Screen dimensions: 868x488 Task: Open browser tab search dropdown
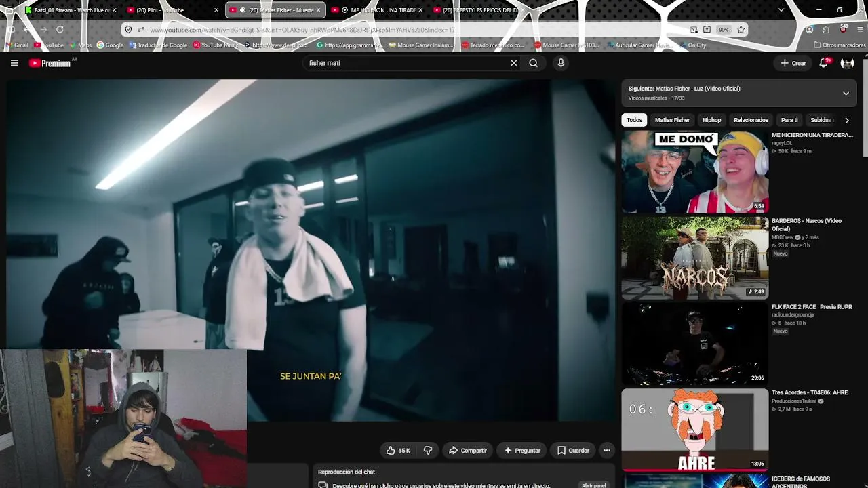pos(781,10)
